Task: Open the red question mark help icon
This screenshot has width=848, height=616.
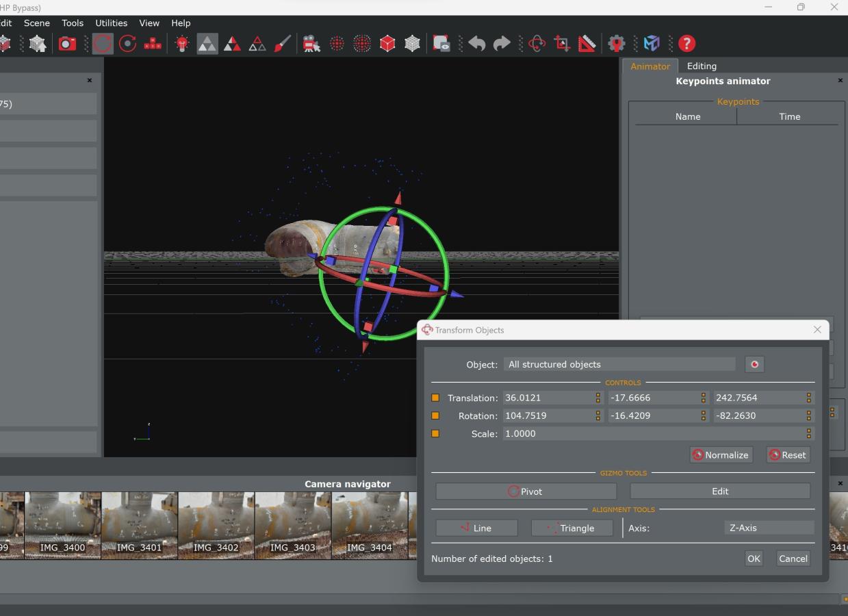Action: [x=686, y=44]
